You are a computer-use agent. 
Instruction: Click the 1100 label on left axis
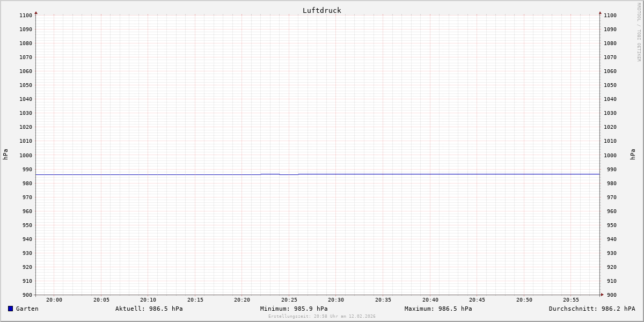[x=25, y=16]
